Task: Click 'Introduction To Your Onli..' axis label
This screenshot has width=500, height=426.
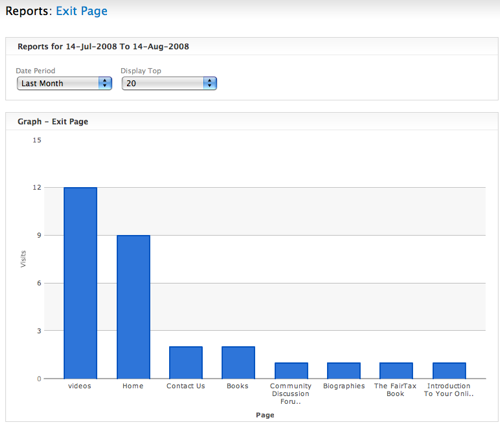Action: (x=449, y=390)
